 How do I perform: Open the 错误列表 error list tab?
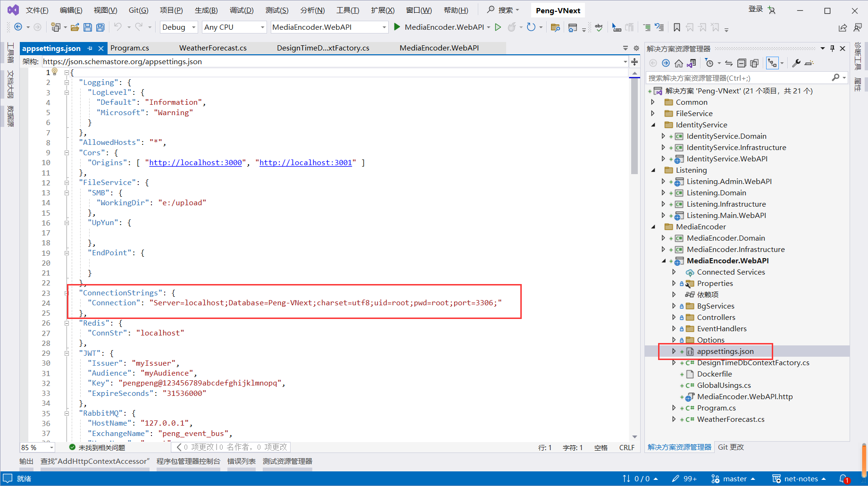[242, 461]
